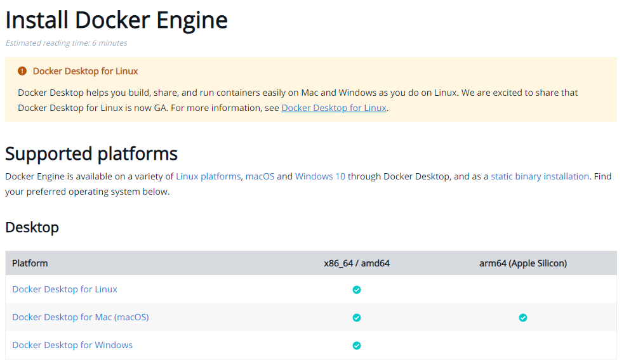Open Docker Desktop for Linux table link

65,289
